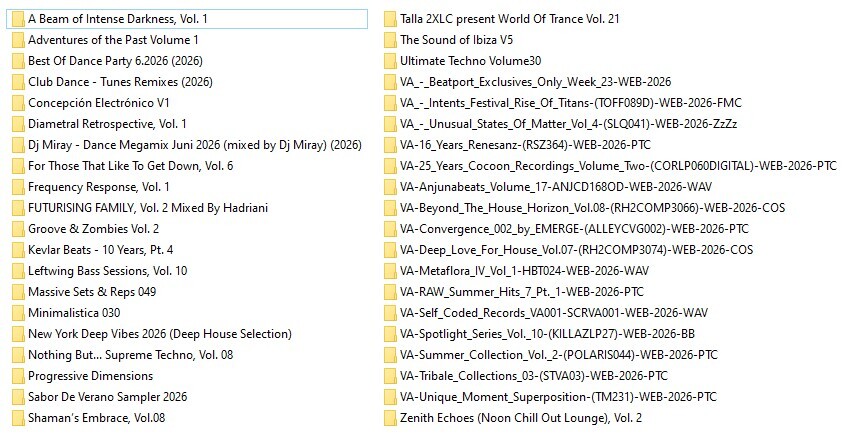Click 'FUTURISING FAMILY, Vol. 2 Mixed By Hadriani' name
This screenshot has height=438, width=849.
(x=148, y=208)
